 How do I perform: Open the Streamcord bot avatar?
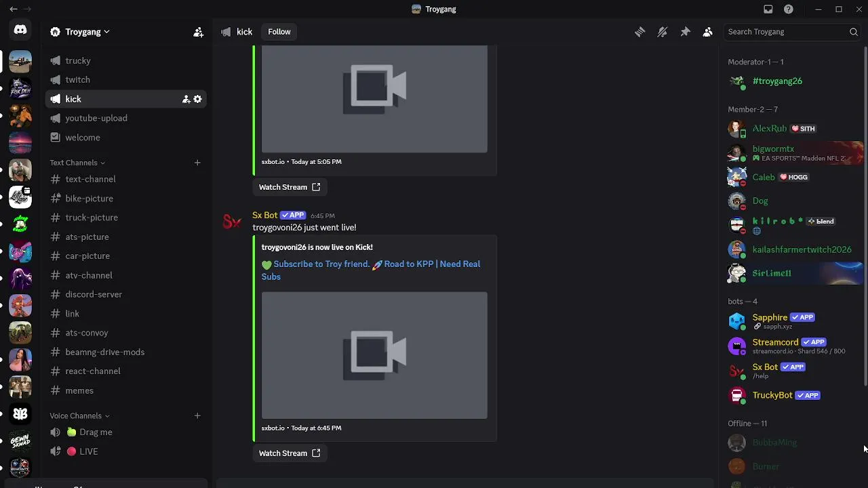click(x=737, y=346)
